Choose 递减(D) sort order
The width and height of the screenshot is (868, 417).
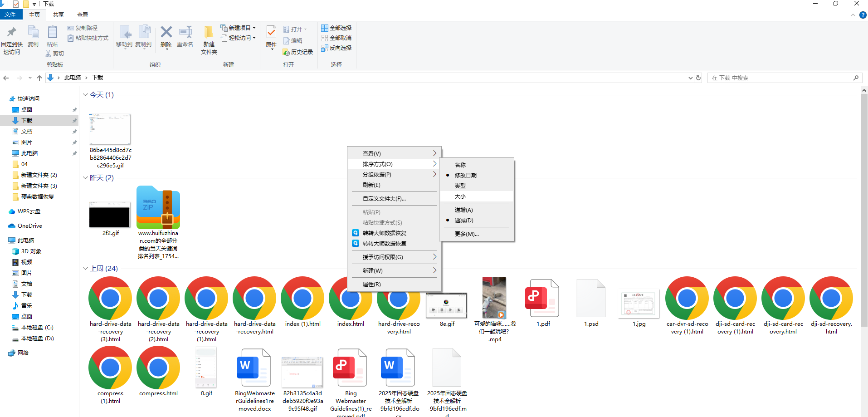[x=477, y=220]
